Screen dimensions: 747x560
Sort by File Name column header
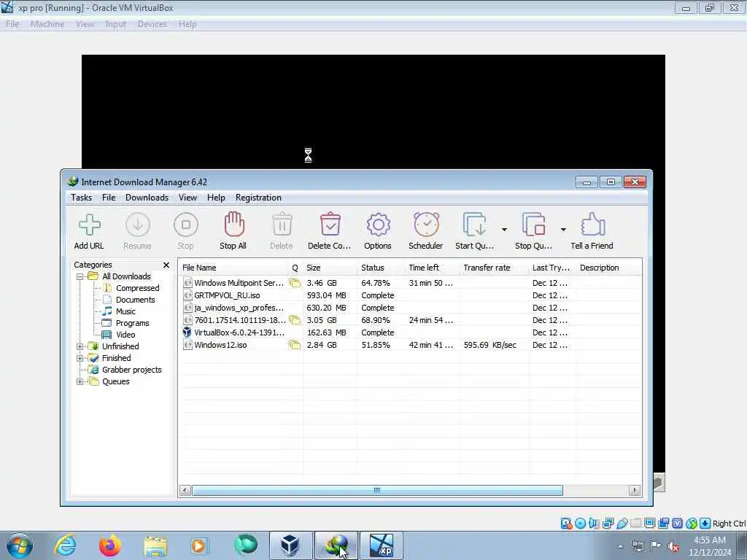[233, 268]
